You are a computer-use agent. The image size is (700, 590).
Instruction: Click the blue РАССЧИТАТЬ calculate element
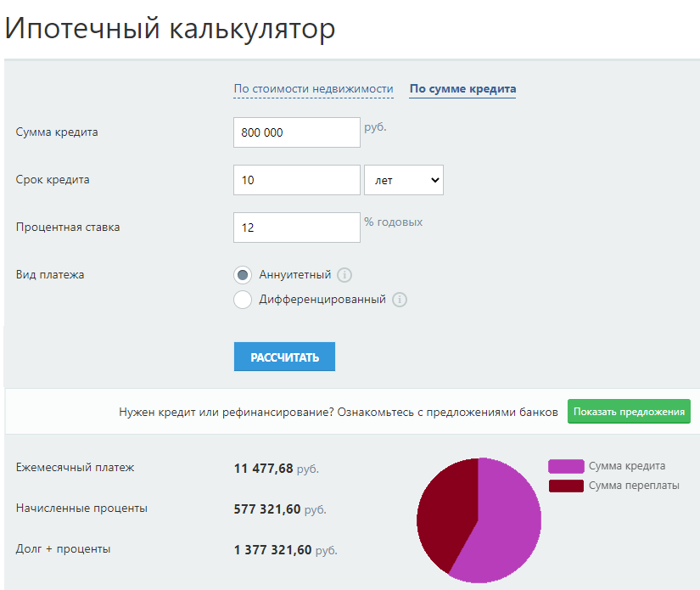tap(284, 357)
